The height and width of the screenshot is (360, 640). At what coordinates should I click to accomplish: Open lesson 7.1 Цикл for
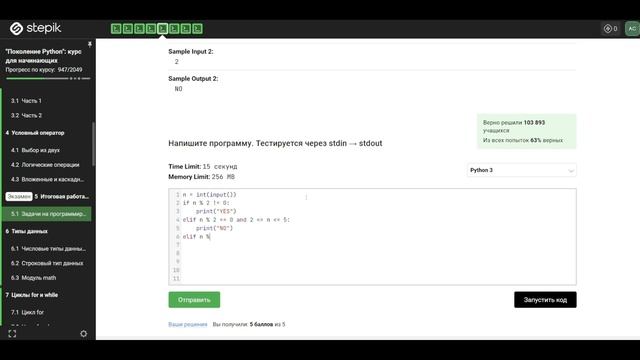27,312
